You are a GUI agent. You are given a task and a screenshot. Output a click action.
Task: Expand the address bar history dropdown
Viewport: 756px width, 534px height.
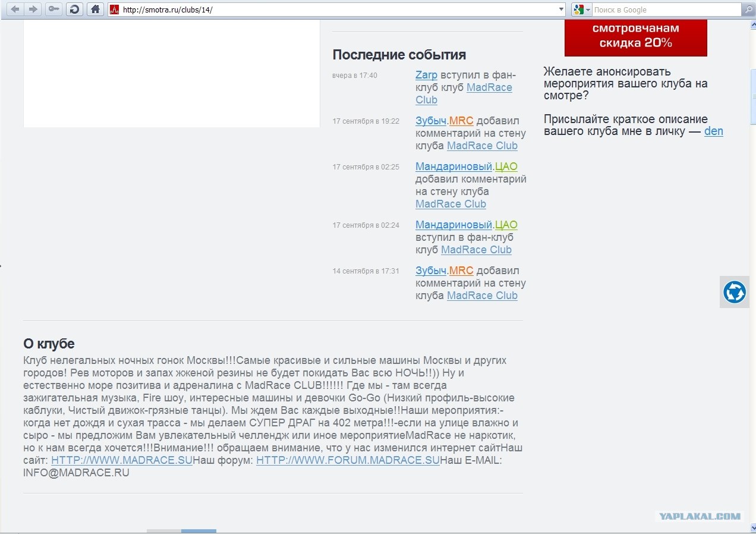561,10
